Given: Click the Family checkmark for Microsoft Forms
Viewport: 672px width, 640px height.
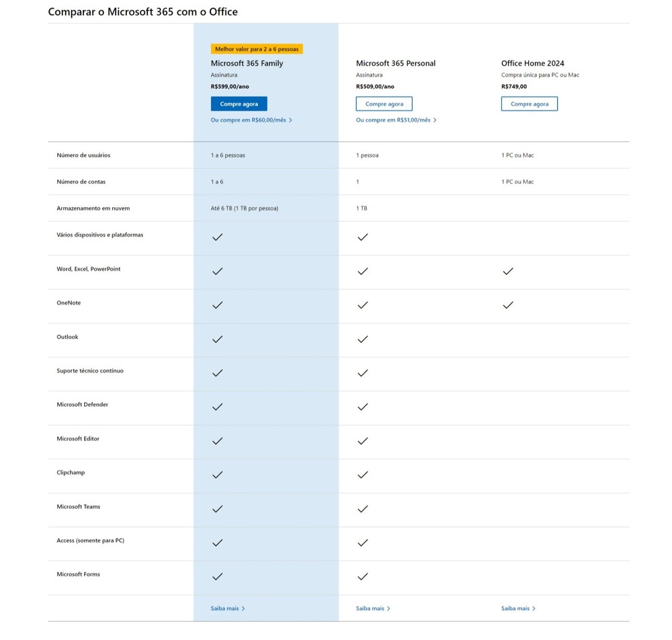Looking at the screenshot, I should pos(217,577).
